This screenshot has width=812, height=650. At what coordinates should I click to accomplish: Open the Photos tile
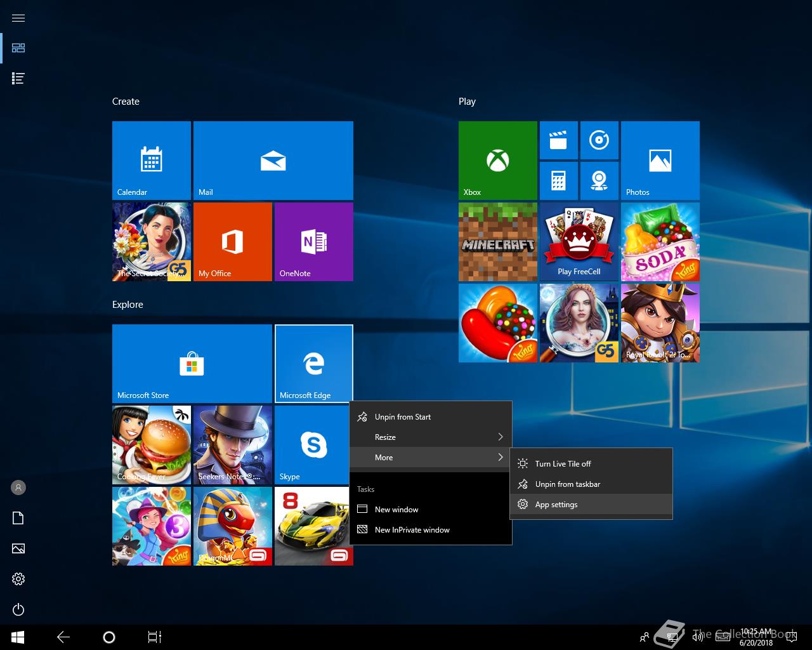(x=660, y=161)
